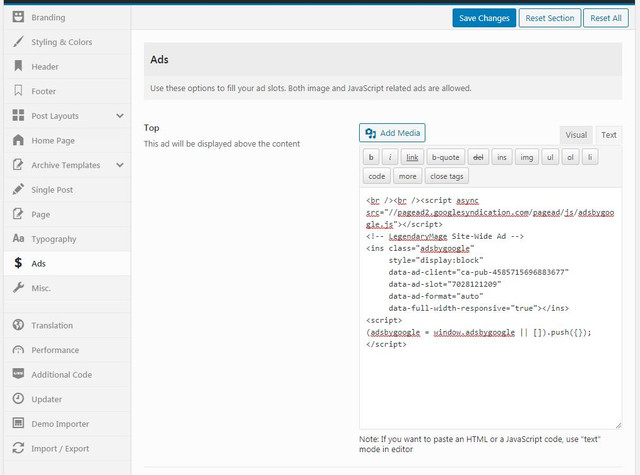Open the Home Page settings label
This screenshot has width=640, height=475.
coord(53,140)
